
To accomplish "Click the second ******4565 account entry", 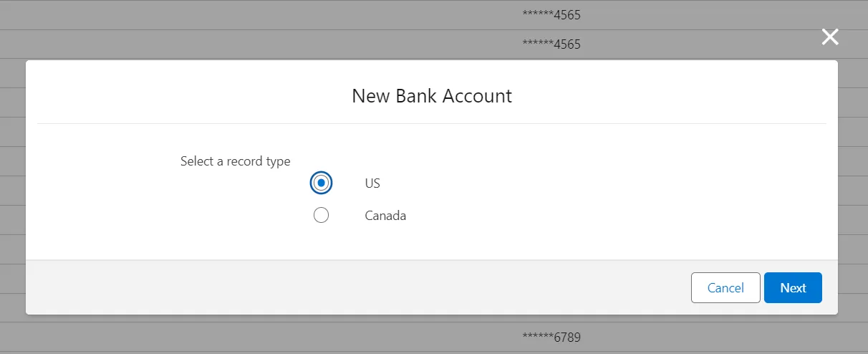I will coord(551,44).
